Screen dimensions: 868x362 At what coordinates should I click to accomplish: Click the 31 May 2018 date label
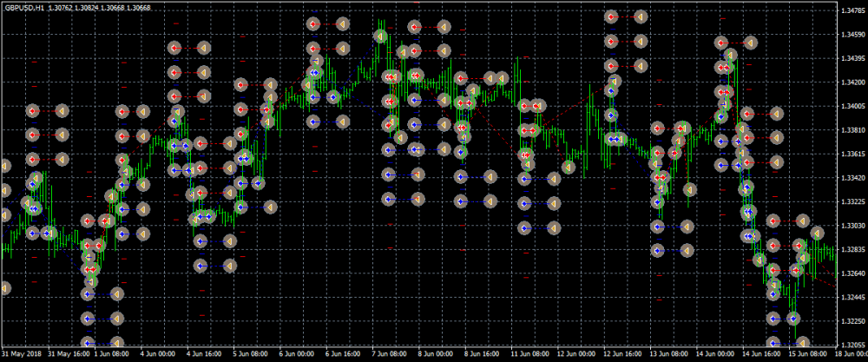(23, 354)
